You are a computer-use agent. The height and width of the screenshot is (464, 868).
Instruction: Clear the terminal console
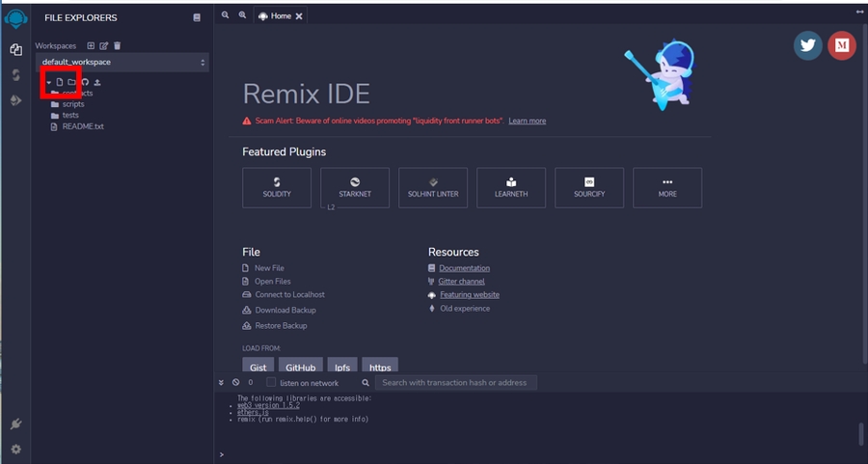pyautogui.click(x=236, y=383)
